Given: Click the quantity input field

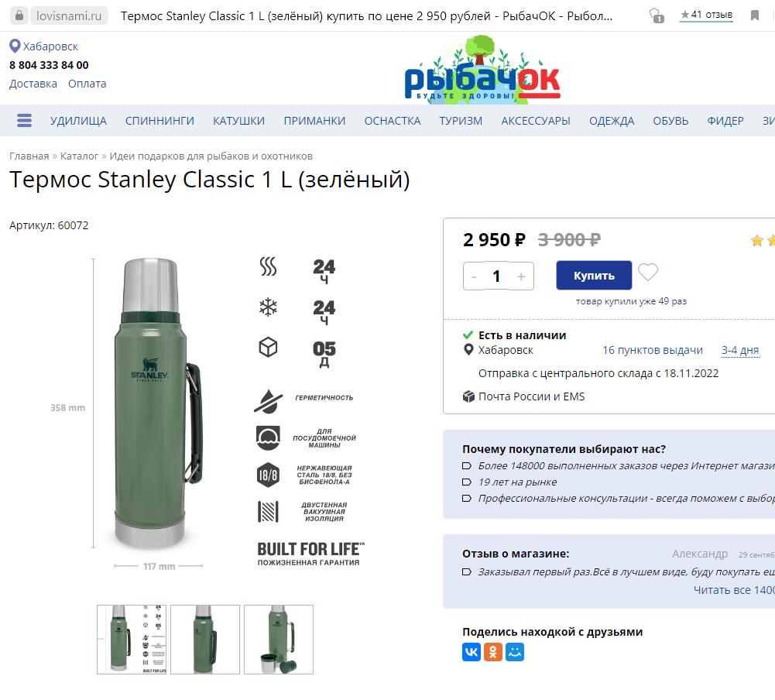Looking at the screenshot, I should (x=497, y=276).
